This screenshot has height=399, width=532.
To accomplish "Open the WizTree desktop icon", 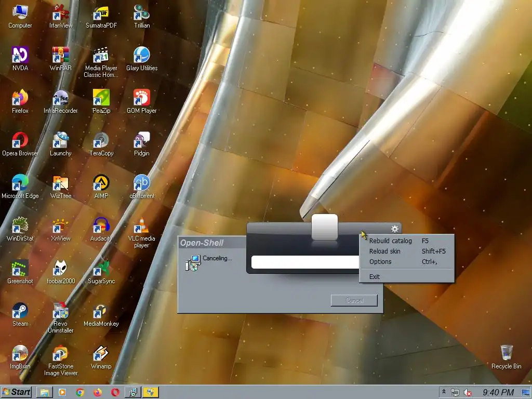I will (61, 187).
